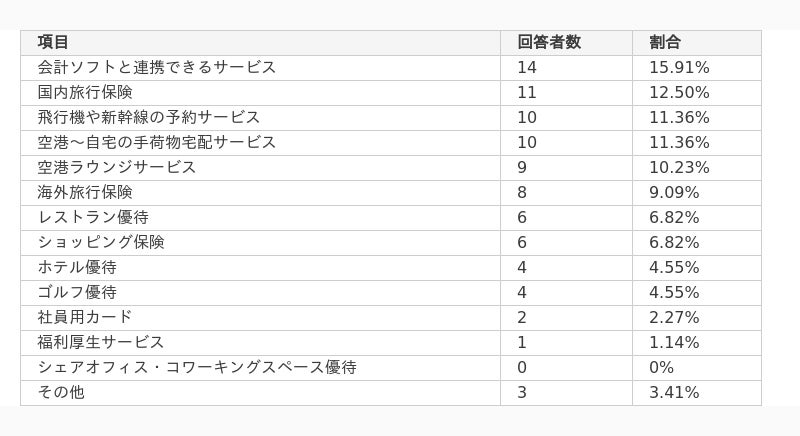Select the 社員用カード cell
Viewport: 800px width, 436px height.
click(260, 318)
